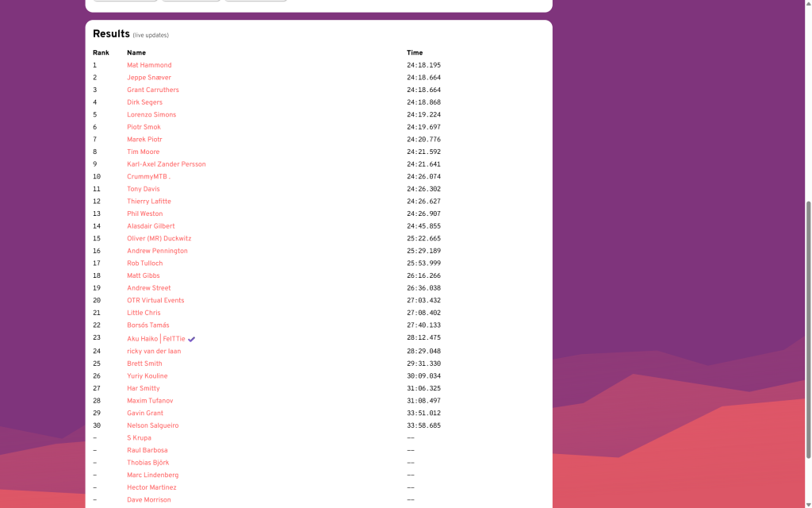Select Alasdair Gilbert's name

(x=151, y=226)
